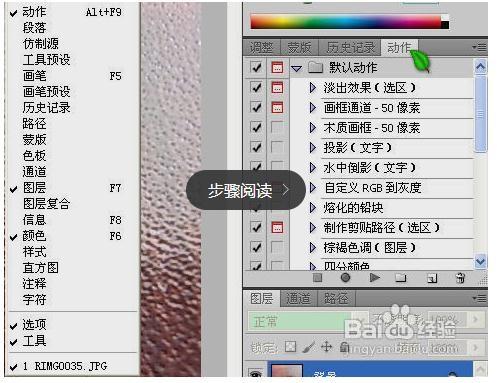This screenshot has width=497, height=383.
Task: Expand the 自定义 RGB 到灰度 action
Action: click(313, 187)
